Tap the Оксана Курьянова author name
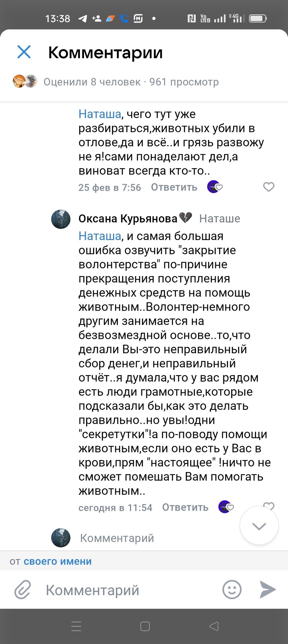This screenshot has width=288, height=644. click(128, 219)
